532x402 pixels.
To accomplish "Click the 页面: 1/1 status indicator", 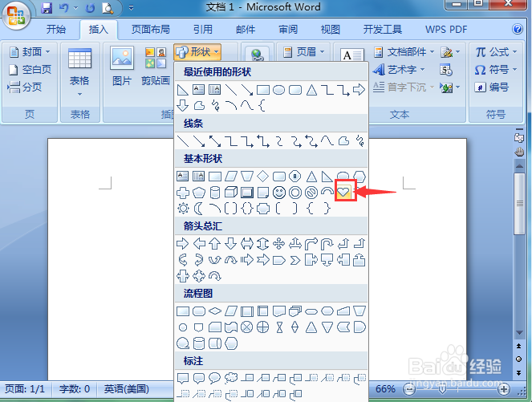I will (x=25, y=389).
